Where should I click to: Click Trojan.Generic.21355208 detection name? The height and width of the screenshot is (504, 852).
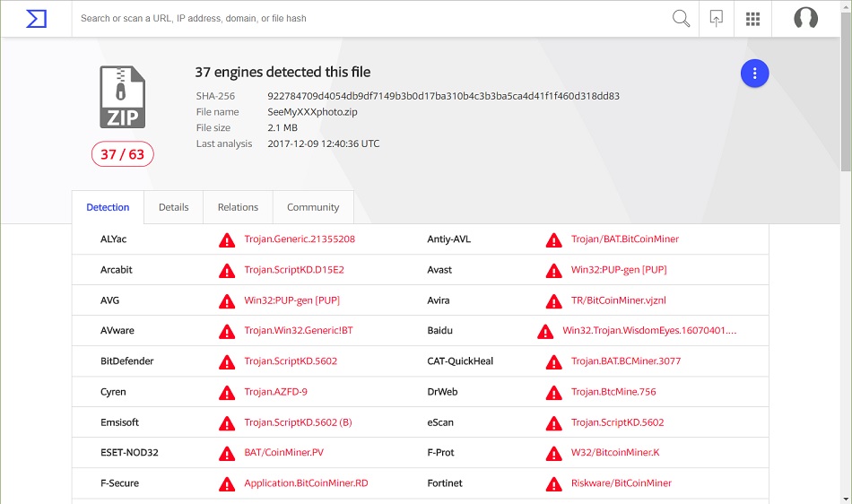tap(300, 239)
